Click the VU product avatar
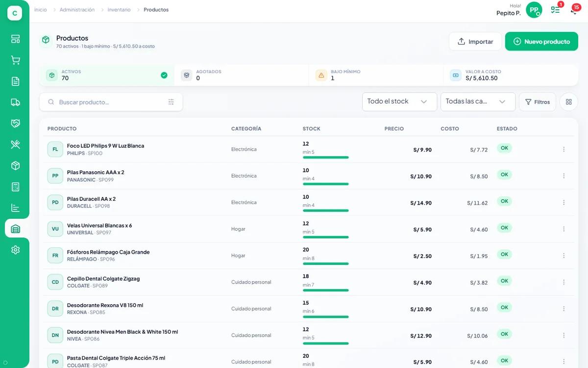 [x=55, y=229]
